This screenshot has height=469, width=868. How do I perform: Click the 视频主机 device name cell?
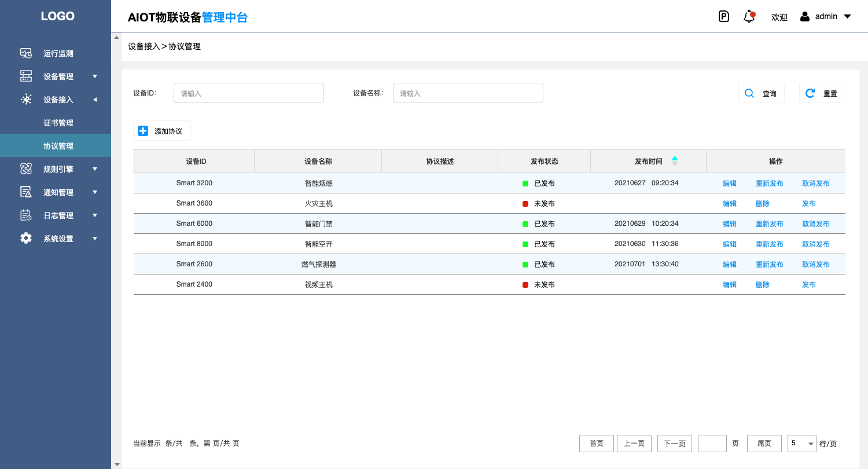pyautogui.click(x=319, y=284)
